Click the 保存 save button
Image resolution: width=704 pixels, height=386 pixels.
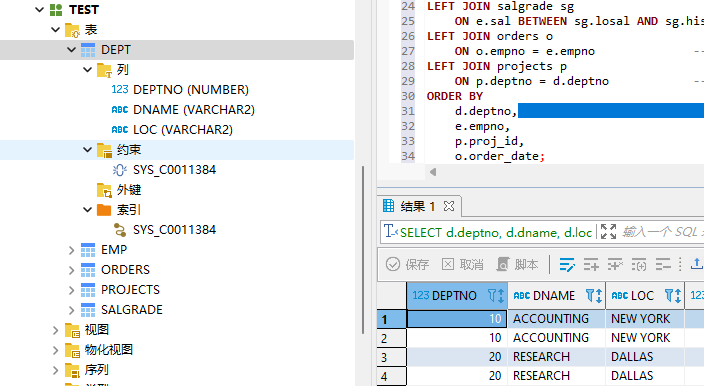point(408,264)
